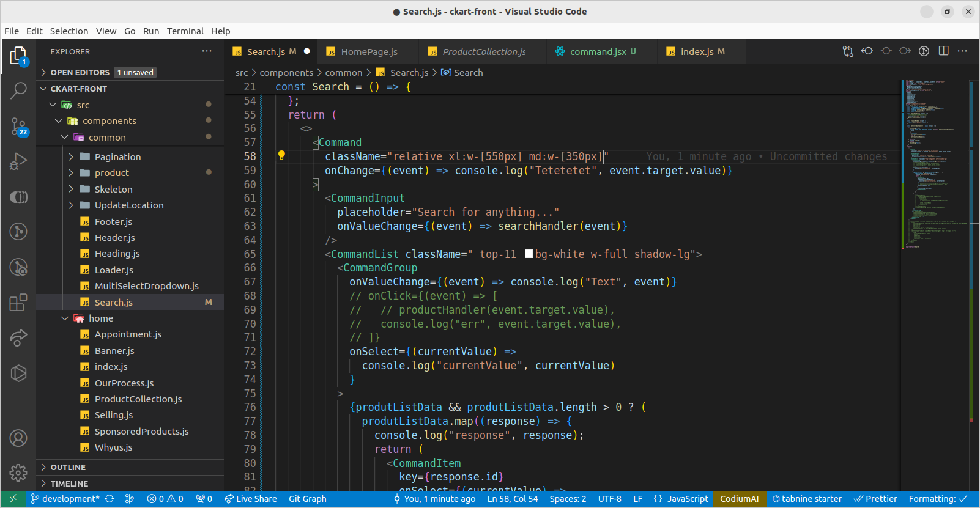The height and width of the screenshot is (508, 980).
Task: Switch to the ProductCollection.js tab
Action: tap(483, 52)
